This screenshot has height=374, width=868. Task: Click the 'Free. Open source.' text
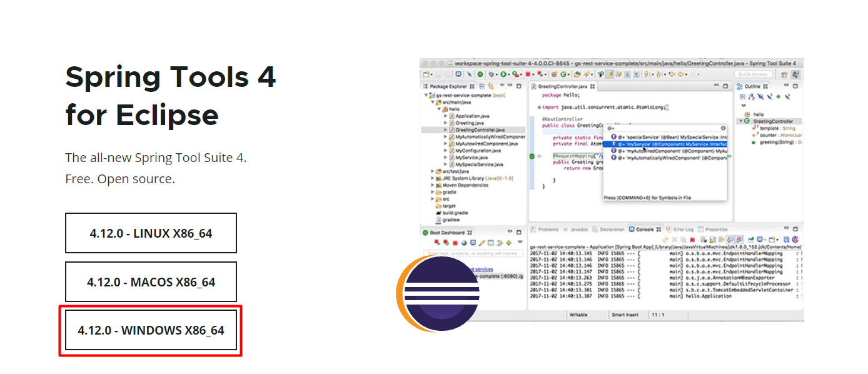coord(120,179)
